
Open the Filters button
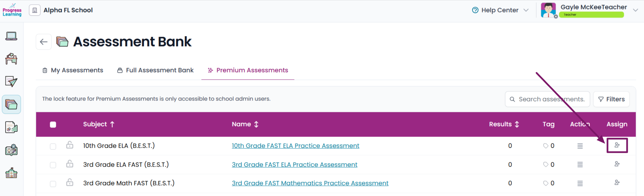click(x=611, y=99)
